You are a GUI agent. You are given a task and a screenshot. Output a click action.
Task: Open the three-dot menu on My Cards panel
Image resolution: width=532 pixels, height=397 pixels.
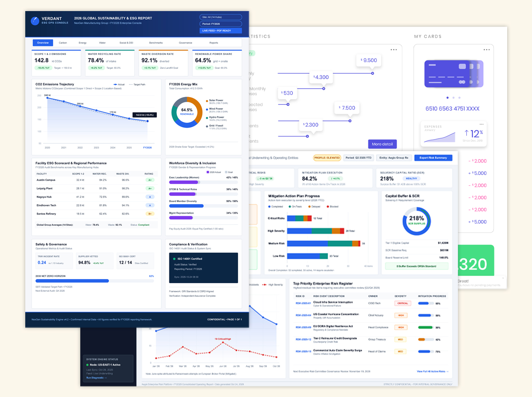pyautogui.click(x=487, y=50)
